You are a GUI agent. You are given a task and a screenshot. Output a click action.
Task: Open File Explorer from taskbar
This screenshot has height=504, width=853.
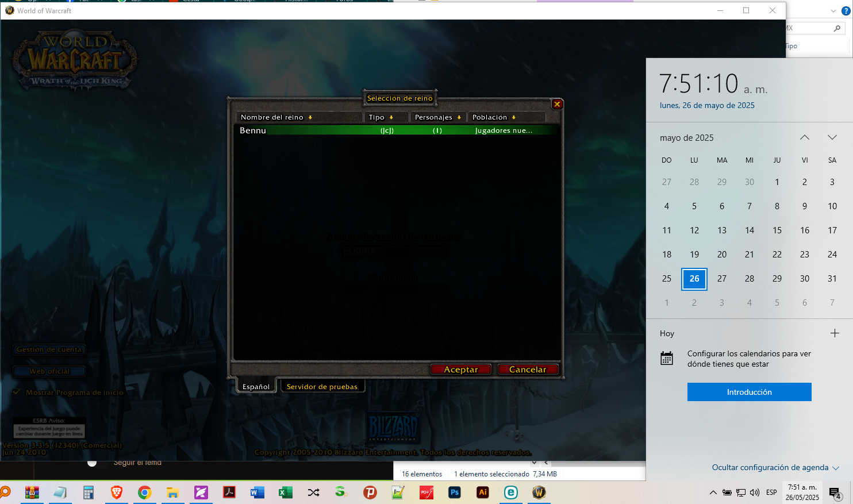pos(172,493)
